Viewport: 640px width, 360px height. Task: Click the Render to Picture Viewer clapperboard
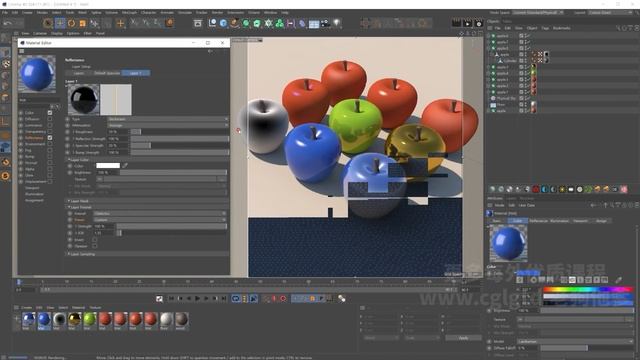[x=467, y=23]
